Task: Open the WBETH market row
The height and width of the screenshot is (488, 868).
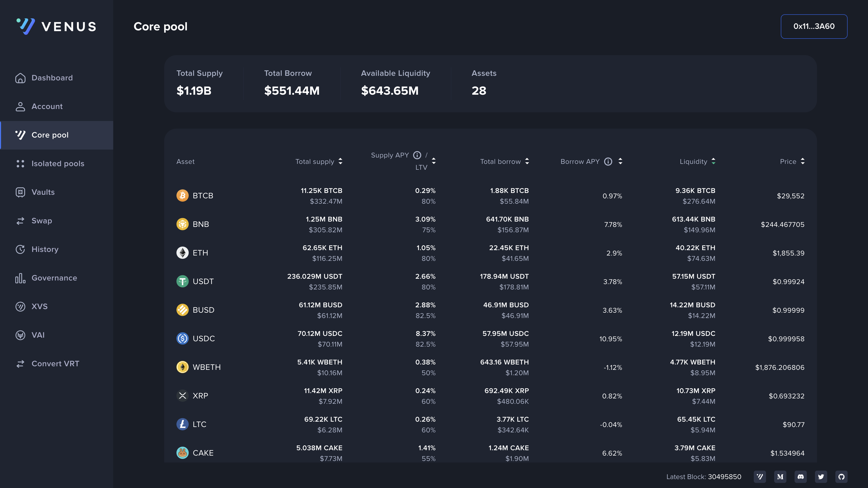Action: click(x=206, y=367)
